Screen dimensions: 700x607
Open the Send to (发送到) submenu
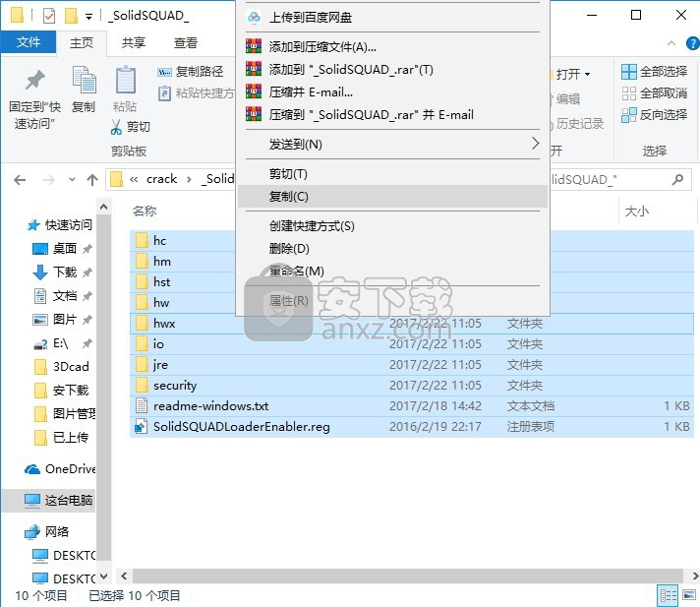tap(392, 145)
